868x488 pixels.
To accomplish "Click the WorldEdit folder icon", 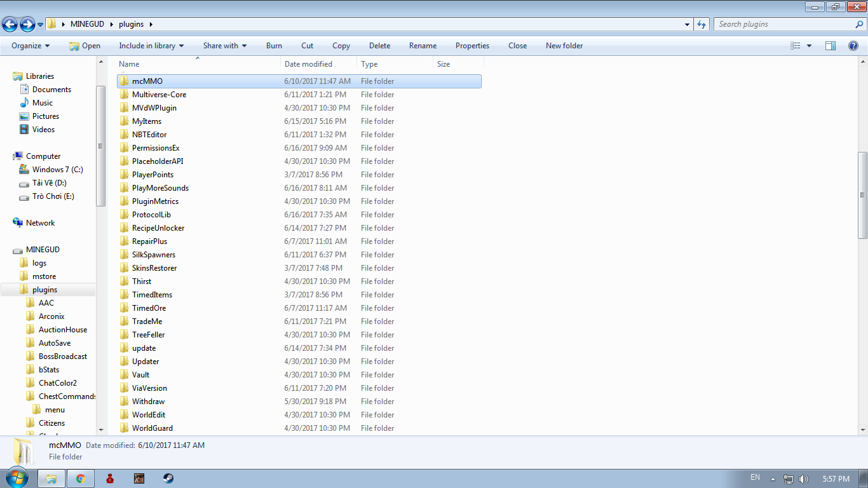I will coord(125,415).
